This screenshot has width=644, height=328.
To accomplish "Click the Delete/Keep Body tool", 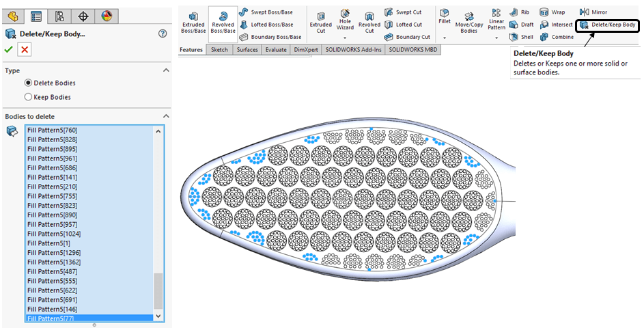I will pyautogui.click(x=608, y=25).
